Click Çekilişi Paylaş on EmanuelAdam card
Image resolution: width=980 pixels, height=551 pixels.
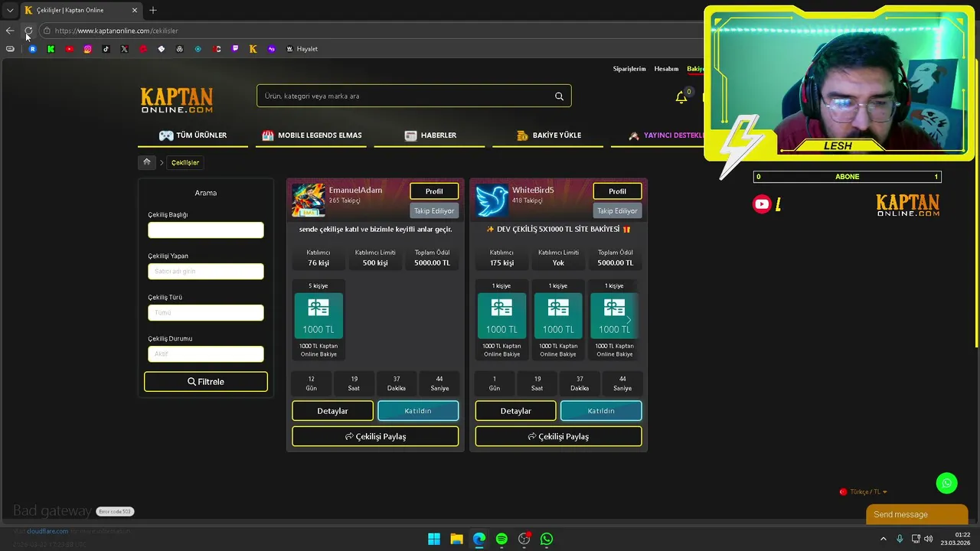coord(375,436)
